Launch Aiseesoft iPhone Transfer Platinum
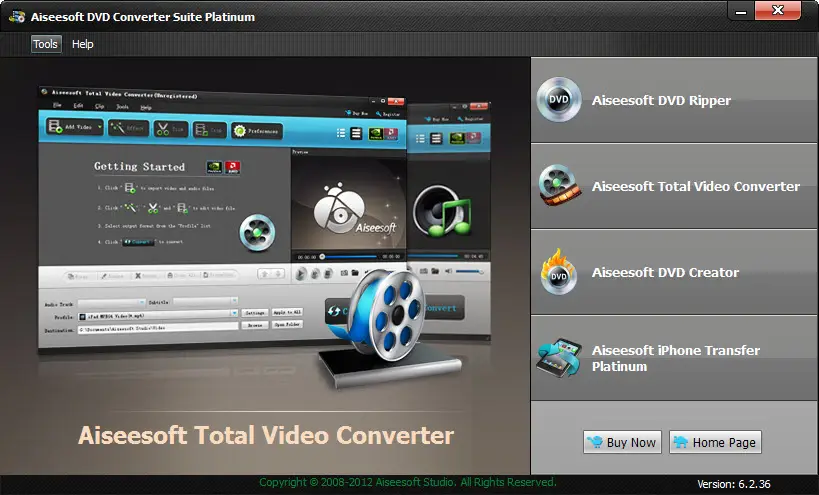Image resolution: width=819 pixels, height=495 pixels. pos(674,358)
